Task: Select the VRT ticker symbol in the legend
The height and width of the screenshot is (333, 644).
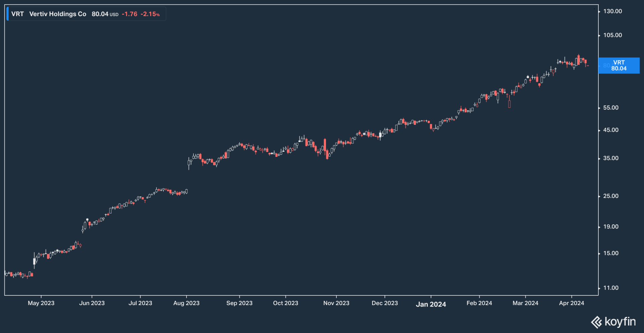Action: point(17,14)
